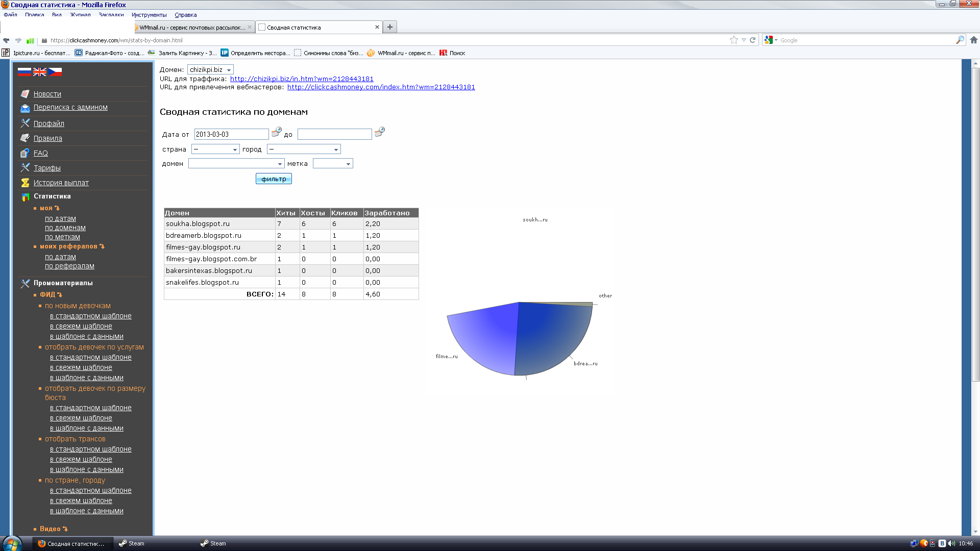Reload the page with the refresh icon

coord(752,40)
